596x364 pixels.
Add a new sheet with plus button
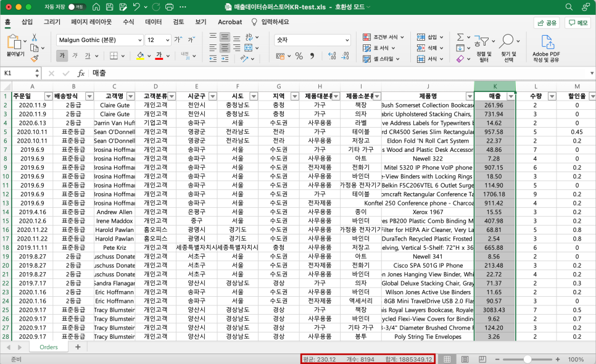click(x=78, y=347)
